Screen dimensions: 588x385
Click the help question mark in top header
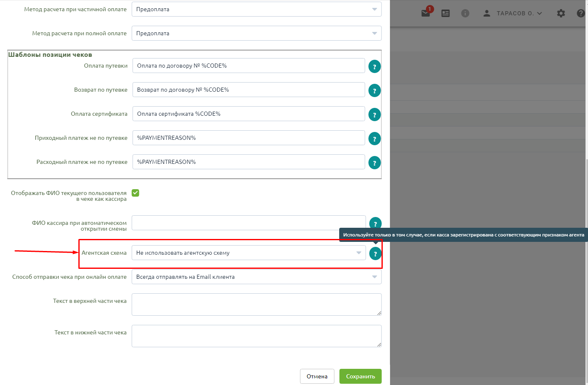(581, 13)
